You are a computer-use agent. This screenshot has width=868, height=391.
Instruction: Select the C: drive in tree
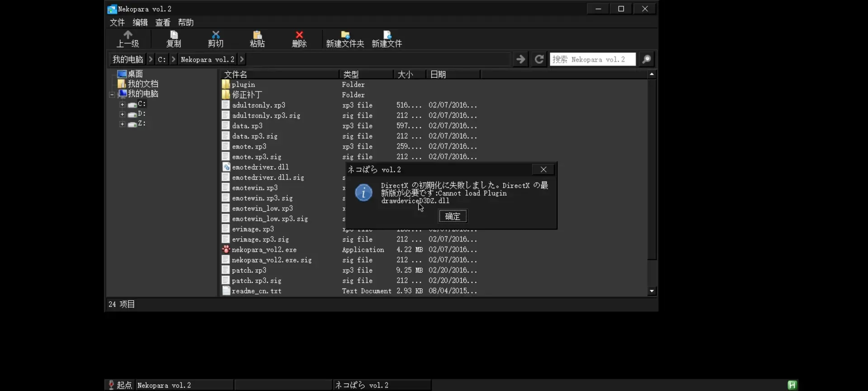pos(137,104)
